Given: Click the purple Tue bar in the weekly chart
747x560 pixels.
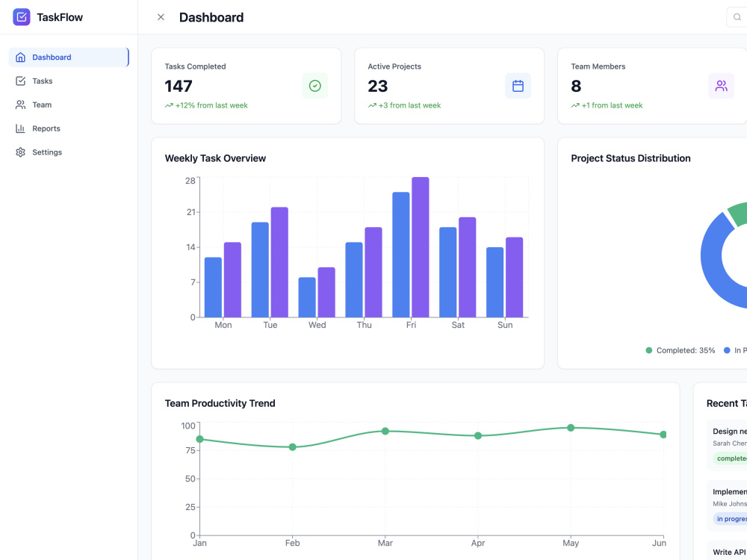Looking at the screenshot, I should click(279, 262).
